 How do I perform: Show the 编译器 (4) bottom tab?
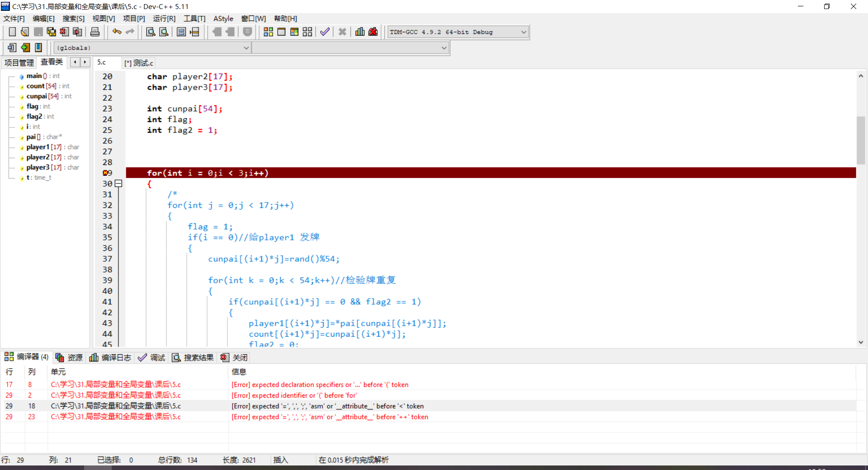(26, 357)
